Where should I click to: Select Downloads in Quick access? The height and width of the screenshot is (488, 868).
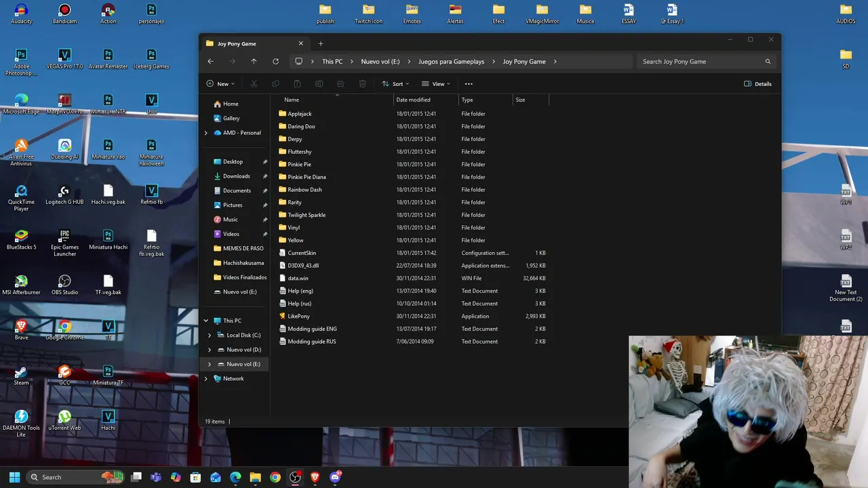pos(236,176)
